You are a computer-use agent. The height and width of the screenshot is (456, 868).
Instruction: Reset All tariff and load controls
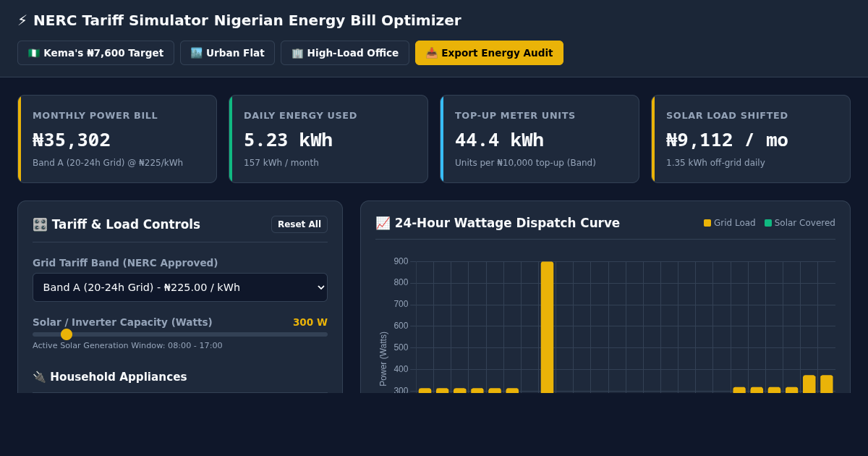[299, 224]
